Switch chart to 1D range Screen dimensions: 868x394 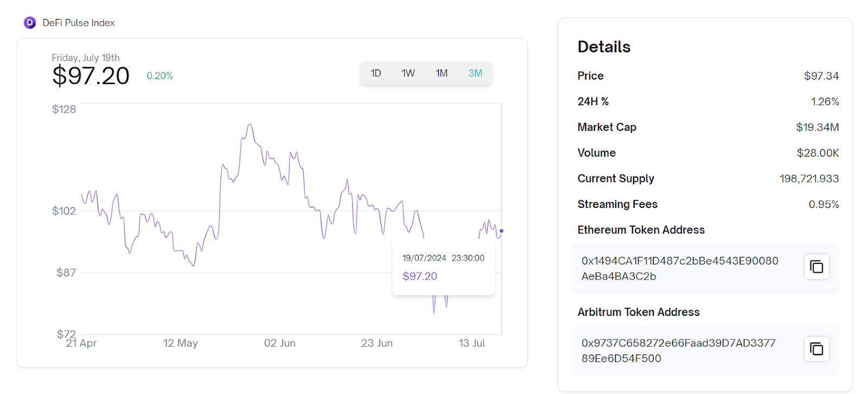[x=376, y=73]
